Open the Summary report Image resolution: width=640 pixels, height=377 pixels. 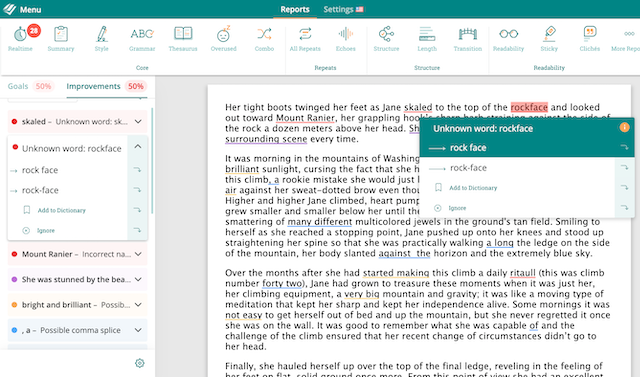pyautogui.click(x=61, y=38)
